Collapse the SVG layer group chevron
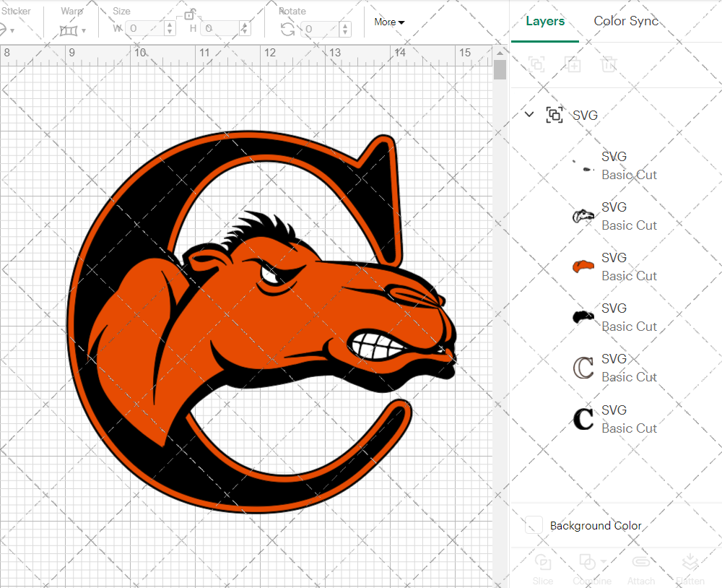The image size is (722, 588). 529,114
